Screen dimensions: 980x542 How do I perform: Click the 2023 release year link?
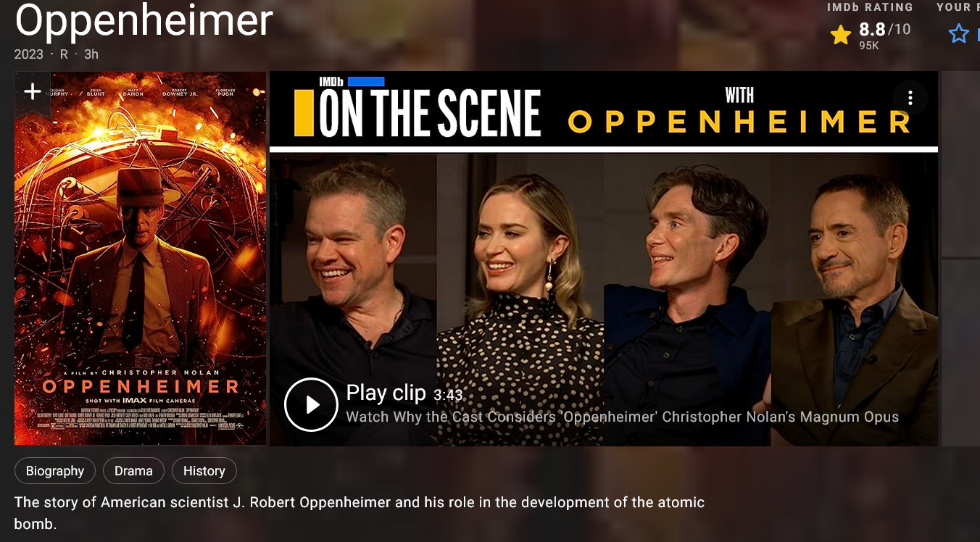pyautogui.click(x=29, y=54)
